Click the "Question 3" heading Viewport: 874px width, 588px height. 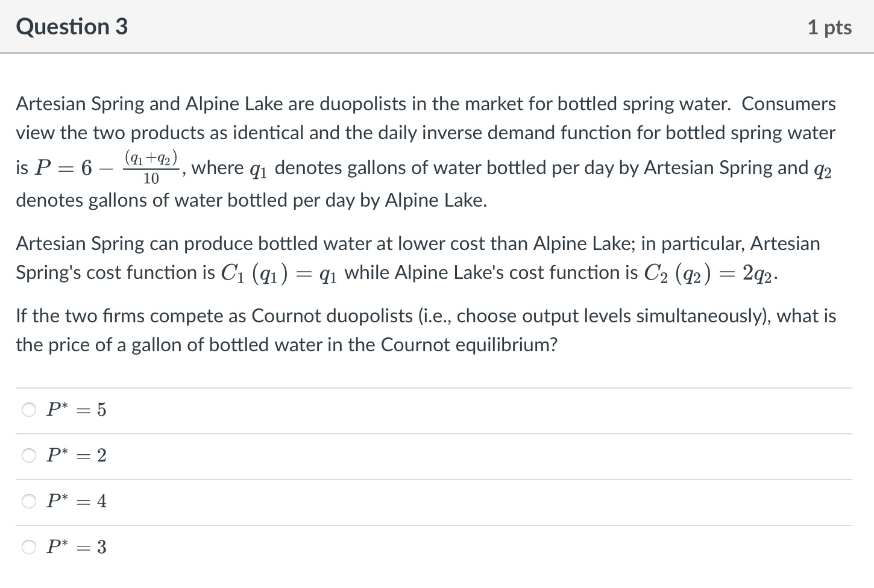click(x=72, y=27)
